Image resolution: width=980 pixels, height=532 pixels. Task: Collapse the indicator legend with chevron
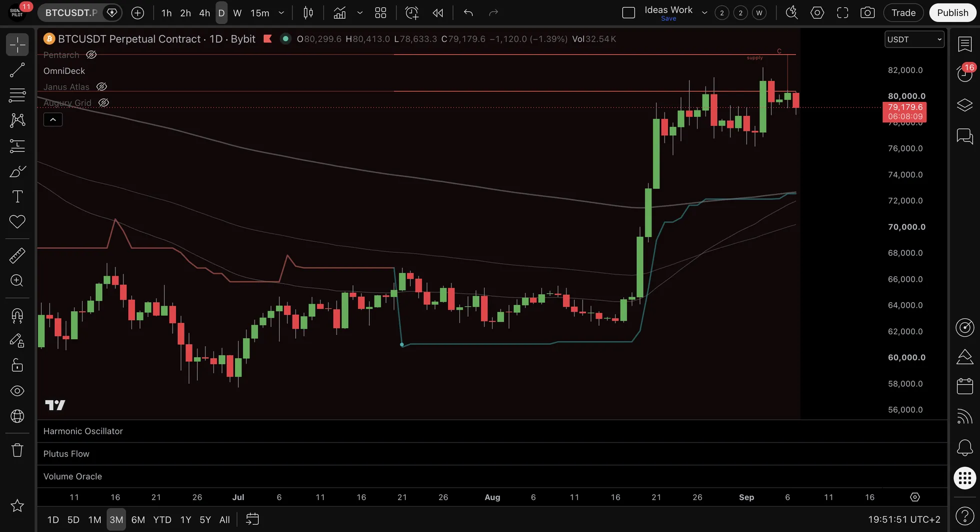[x=53, y=119]
